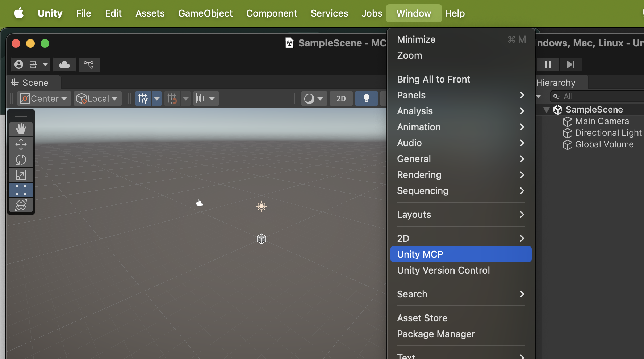Toggle 2D view mode in Scene

click(341, 98)
